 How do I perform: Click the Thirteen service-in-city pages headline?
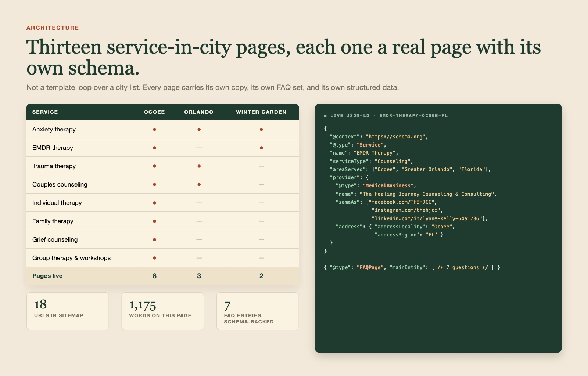284,57
